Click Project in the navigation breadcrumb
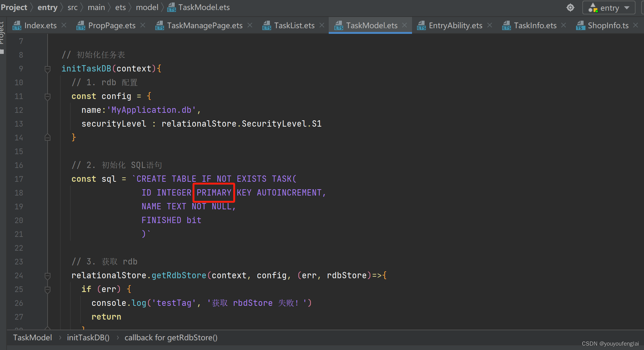The height and width of the screenshot is (350, 644). click(x=14, y=7)
